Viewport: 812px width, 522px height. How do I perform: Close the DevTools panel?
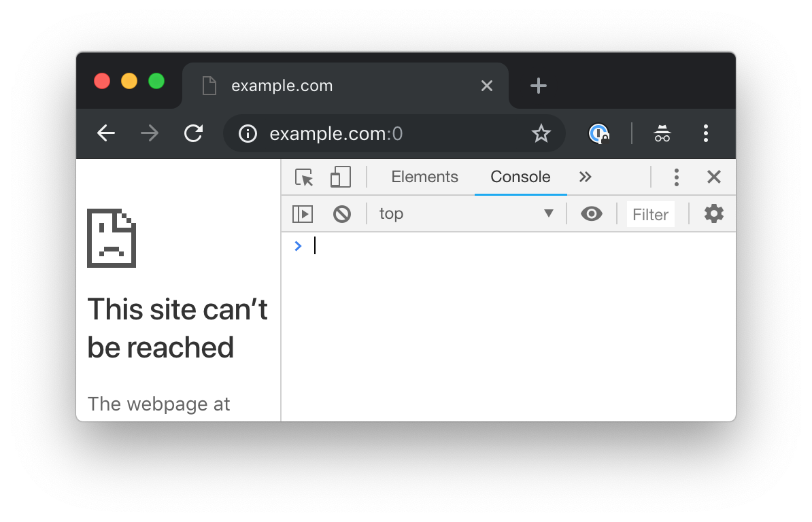714,177
